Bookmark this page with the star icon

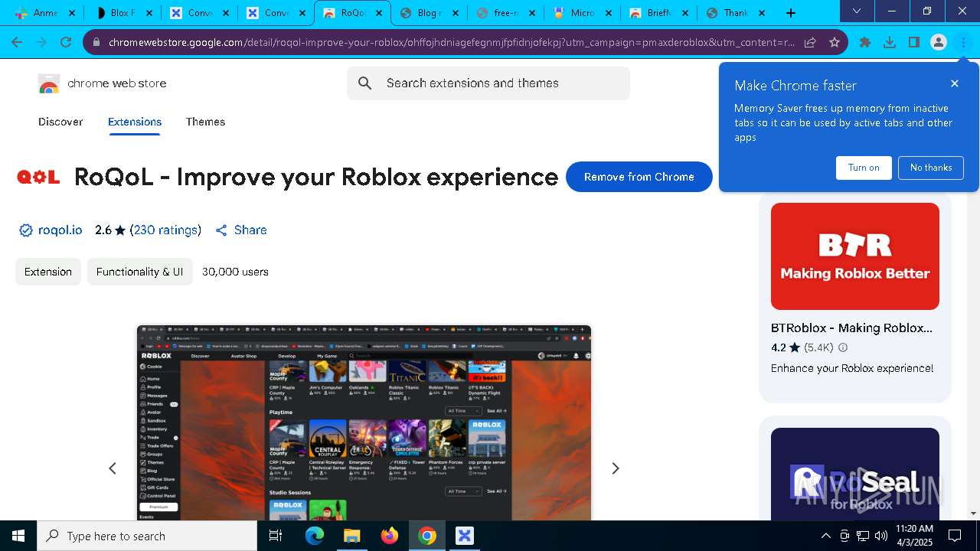pyautogui.click(x=835, y=42)
